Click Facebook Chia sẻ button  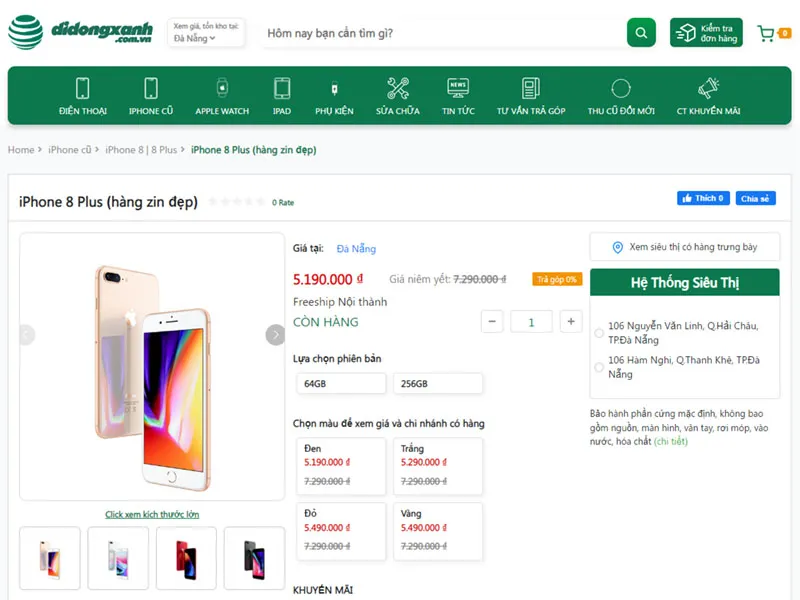coord(755,198)
